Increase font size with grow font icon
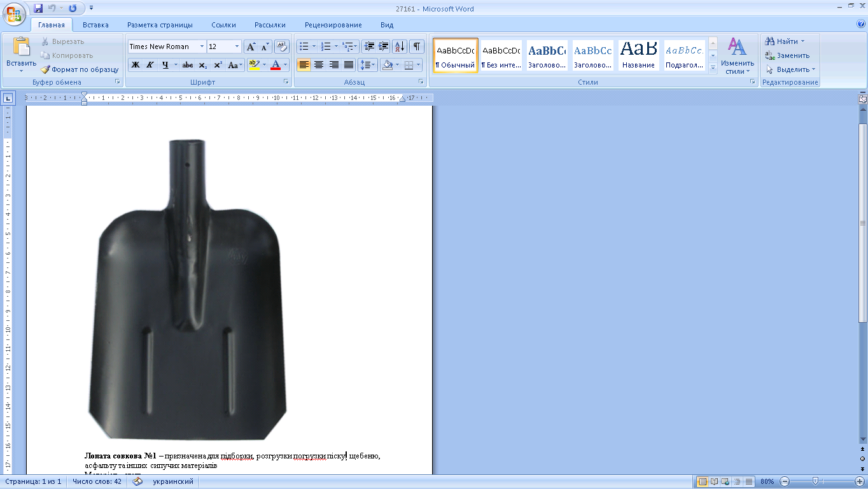868x489 pixels. (x=251, y=46)
